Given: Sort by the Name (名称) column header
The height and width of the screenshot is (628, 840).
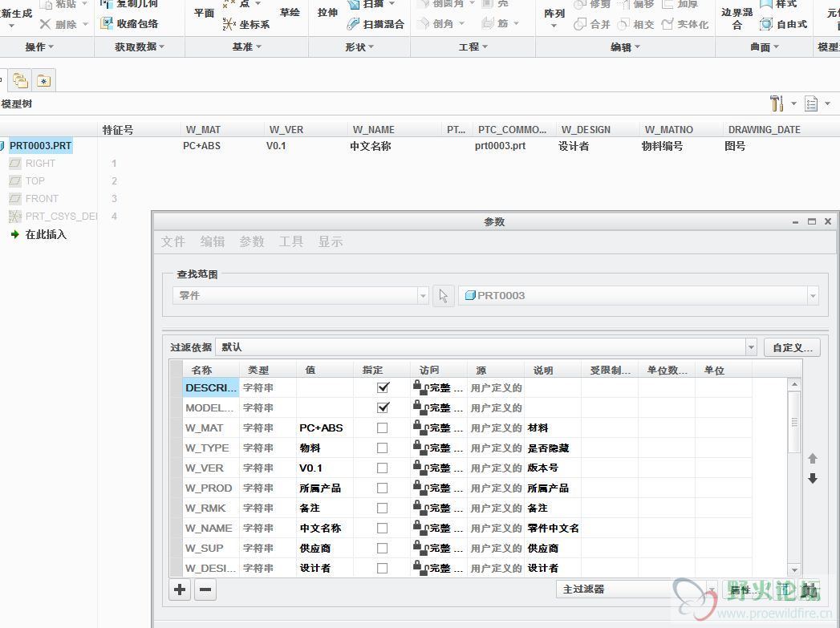Looking at the screenshot, I should click(210, 370).
